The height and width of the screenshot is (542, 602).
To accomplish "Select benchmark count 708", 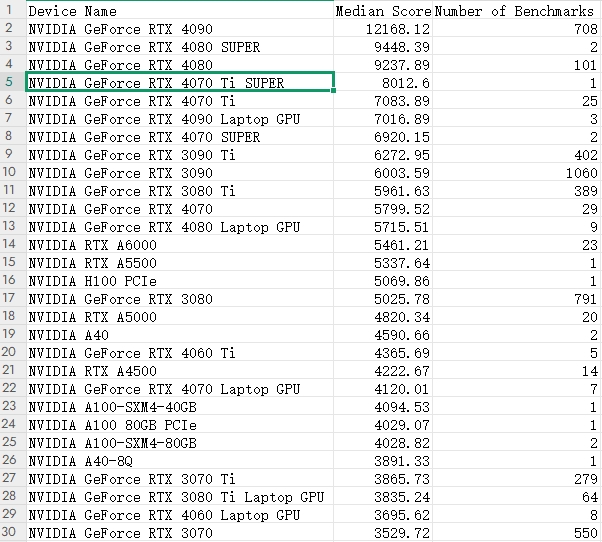I will tap(516, 28).
